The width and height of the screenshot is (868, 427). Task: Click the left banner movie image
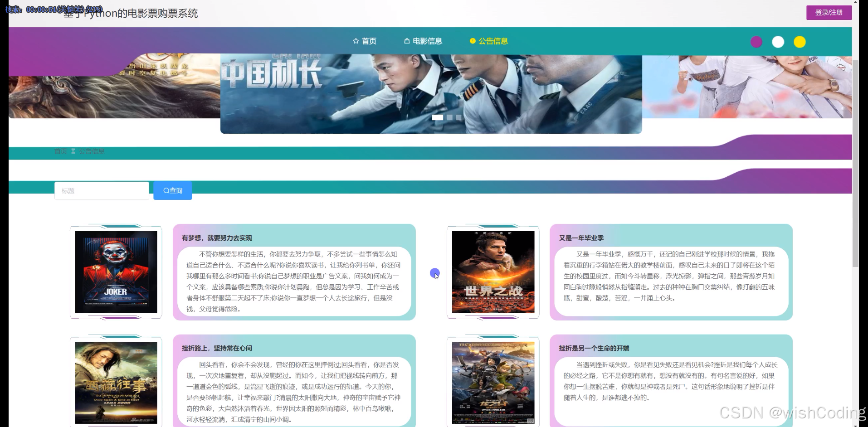114,86
